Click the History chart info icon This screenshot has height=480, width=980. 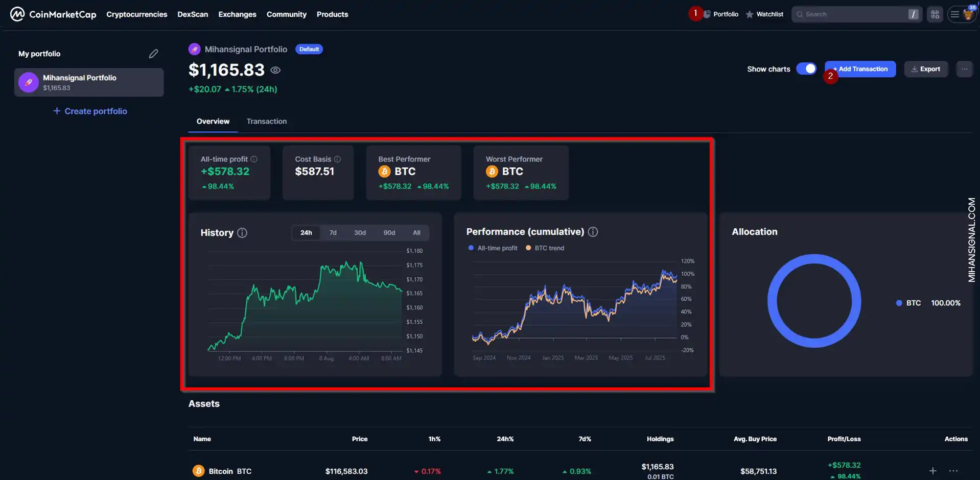[x=242, y=233]
